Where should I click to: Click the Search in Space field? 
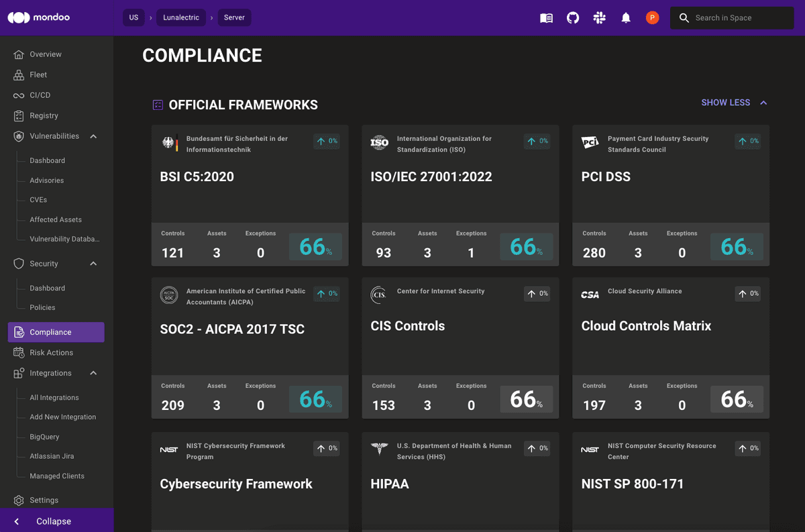click(738, 18)
